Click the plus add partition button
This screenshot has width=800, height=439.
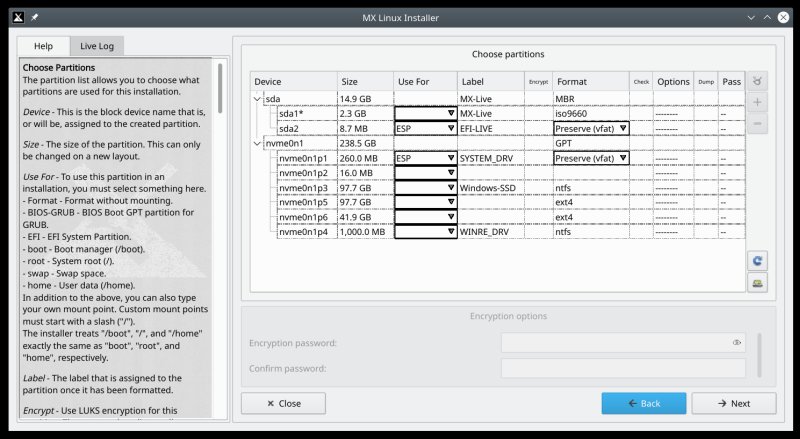coord(757,103)
